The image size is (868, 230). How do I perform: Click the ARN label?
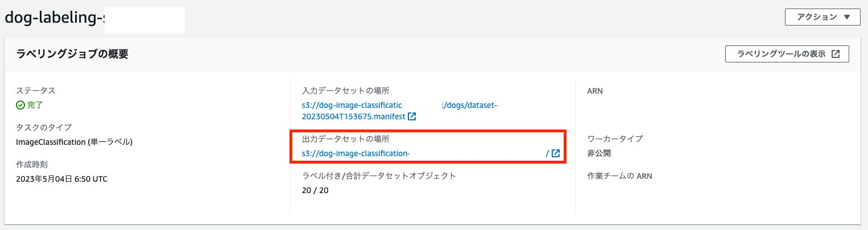tap(594, 91)
